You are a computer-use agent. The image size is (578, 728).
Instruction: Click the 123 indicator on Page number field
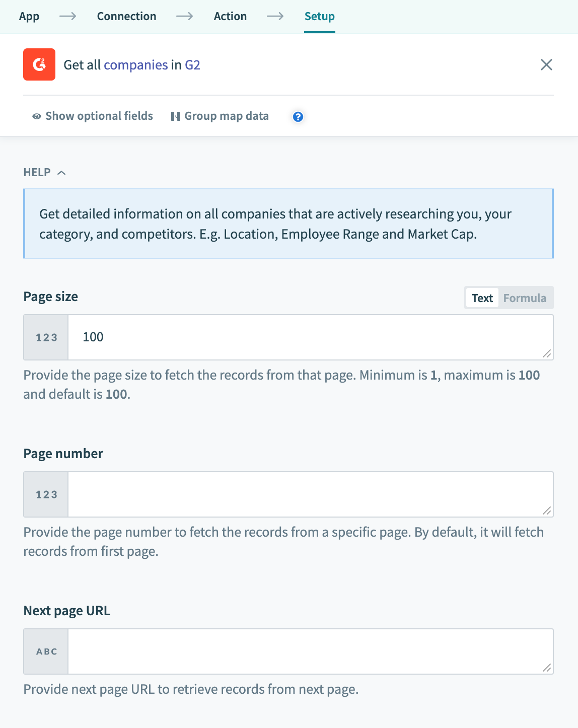pos(45,494)
